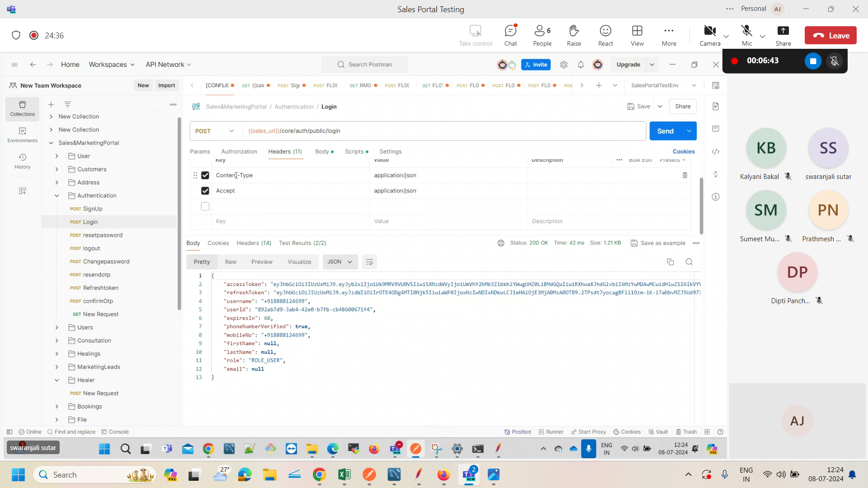The height and width of the screenshot is (488, 868).
Task: Unmute the Mic in Teams
Action: (x=747, y=35)
